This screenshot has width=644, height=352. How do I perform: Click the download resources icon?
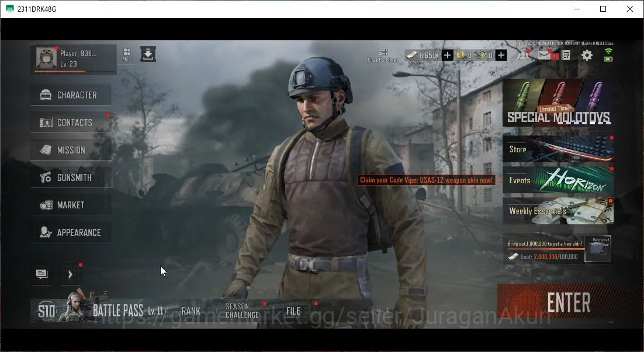tap(148, 54)
